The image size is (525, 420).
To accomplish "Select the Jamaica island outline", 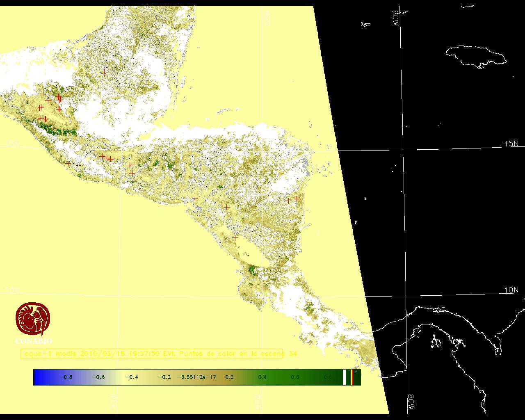I will pos(476,56).
